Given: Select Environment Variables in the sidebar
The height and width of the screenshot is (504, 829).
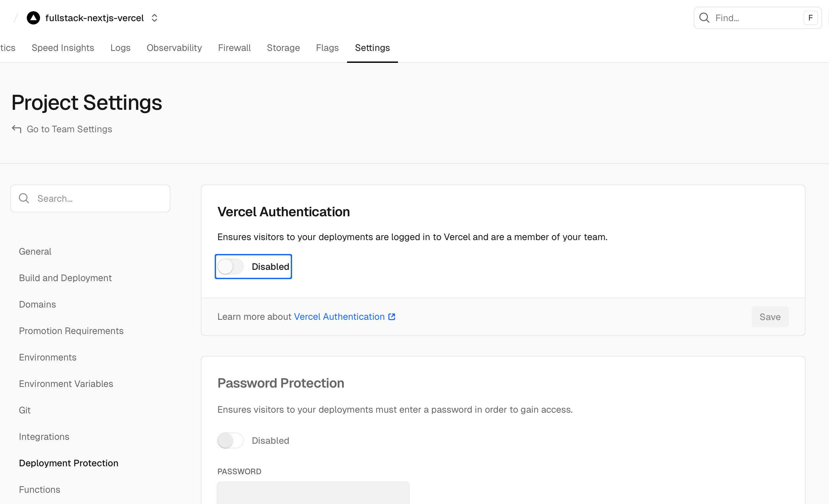Looking at the screenshot, I should click(66, 384).
